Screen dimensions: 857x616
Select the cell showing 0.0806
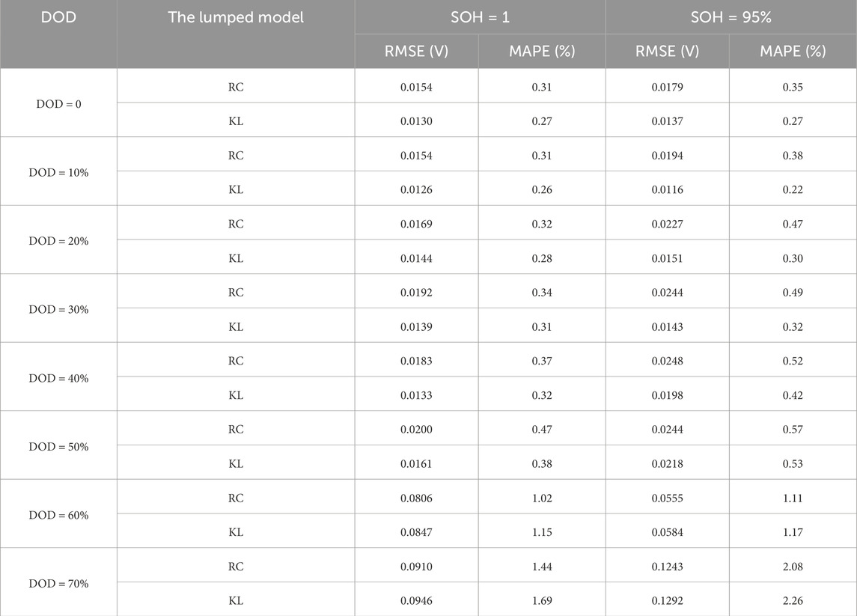pyautogui.click(x=416, y=498)
